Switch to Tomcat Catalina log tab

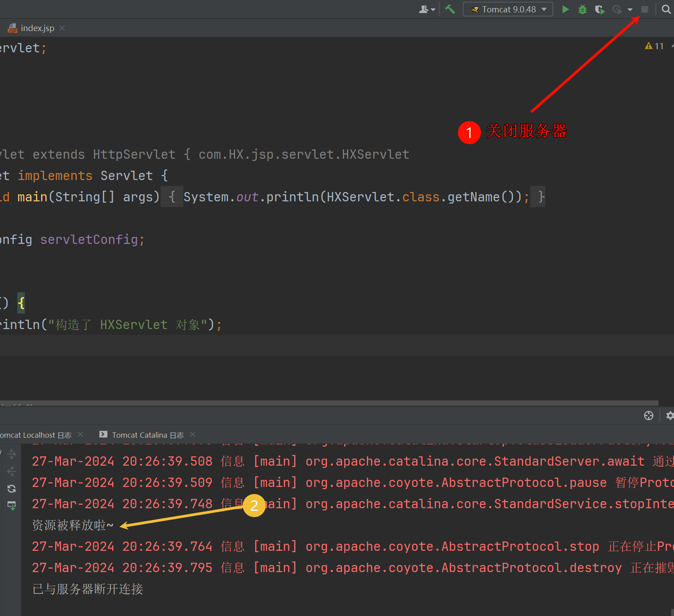pos(147,435)
